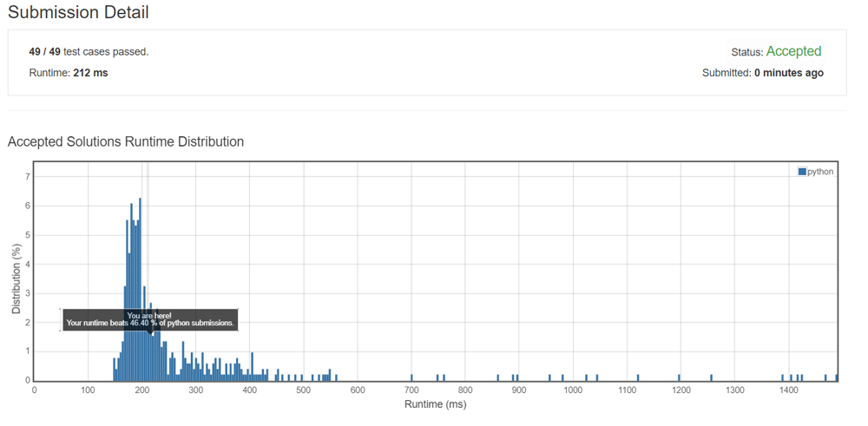Select the isolated bar at 700 ms

412,377
